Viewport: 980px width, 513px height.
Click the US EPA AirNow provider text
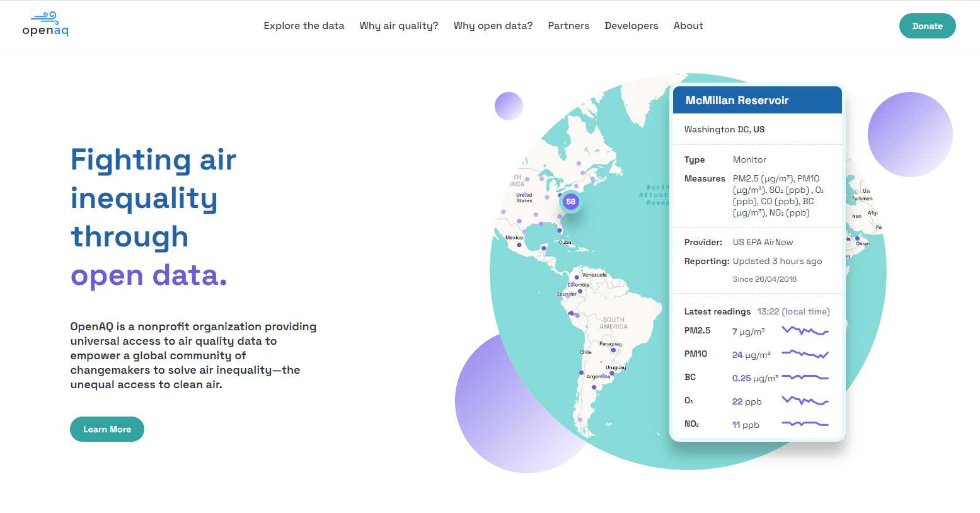(763, 242)
